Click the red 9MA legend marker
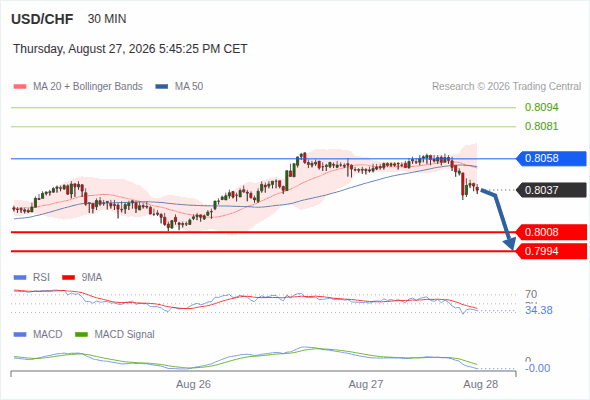 (68, 278)
